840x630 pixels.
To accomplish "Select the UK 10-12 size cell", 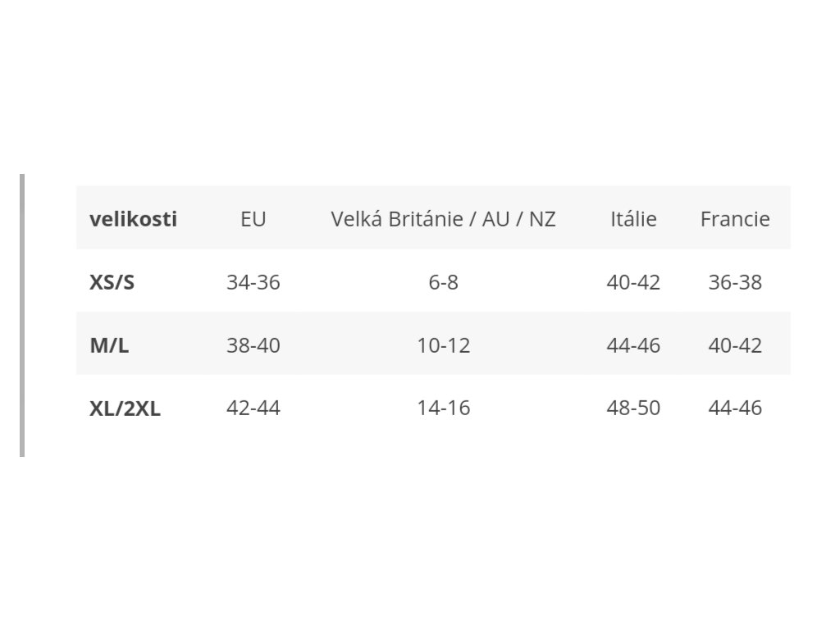I will 443,345.
